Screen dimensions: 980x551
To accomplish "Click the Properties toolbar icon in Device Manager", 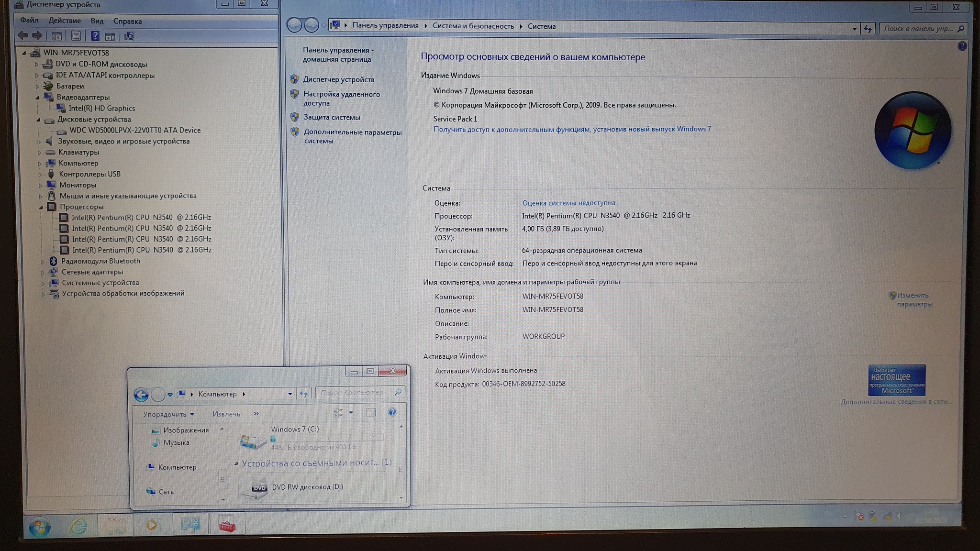I will coord(76,36).
